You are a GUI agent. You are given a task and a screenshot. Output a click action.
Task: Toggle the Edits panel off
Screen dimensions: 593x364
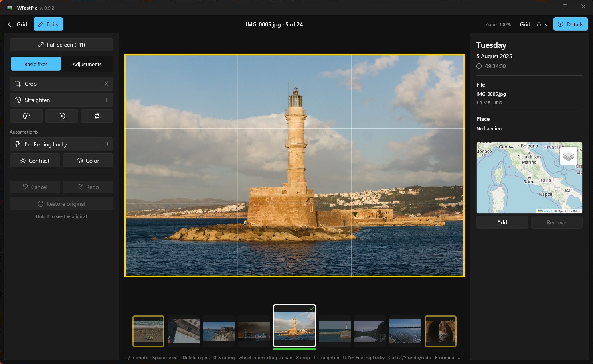(48, 24)
